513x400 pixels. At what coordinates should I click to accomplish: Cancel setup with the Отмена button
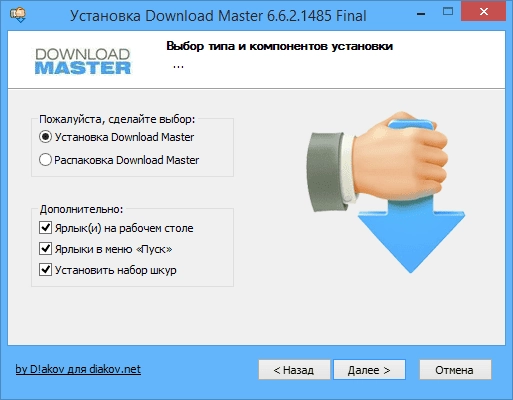(455, 370)
